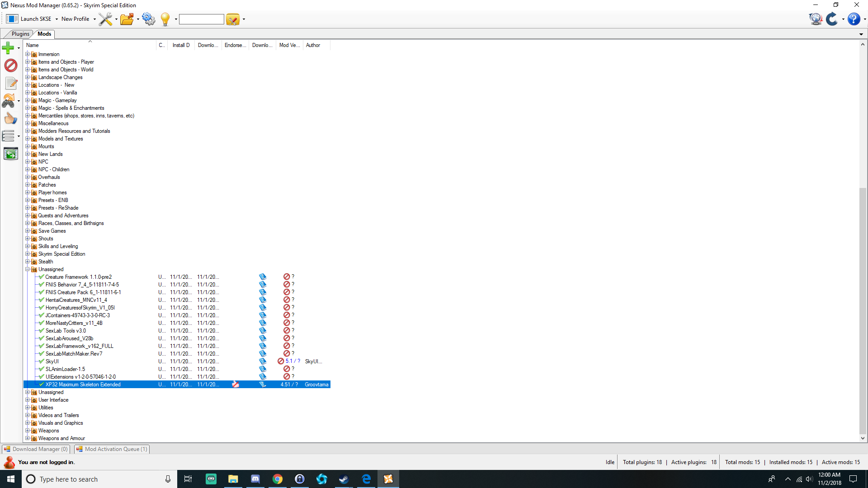Open the Download Manager (0) tab
Screen dimensions: 868x488
click(36, 449)
